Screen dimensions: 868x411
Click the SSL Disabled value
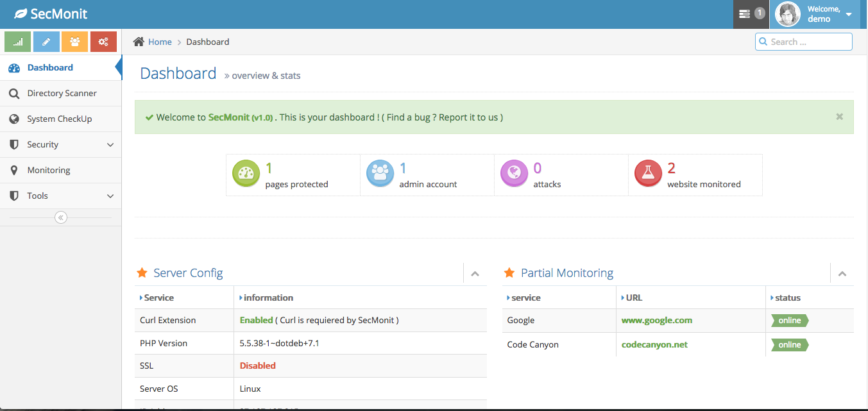click(258, 365)
